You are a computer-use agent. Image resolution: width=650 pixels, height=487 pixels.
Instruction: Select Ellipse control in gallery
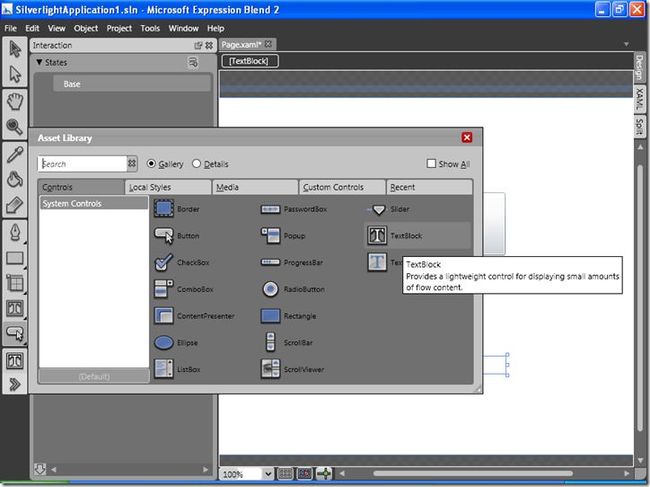pos(177,343)
